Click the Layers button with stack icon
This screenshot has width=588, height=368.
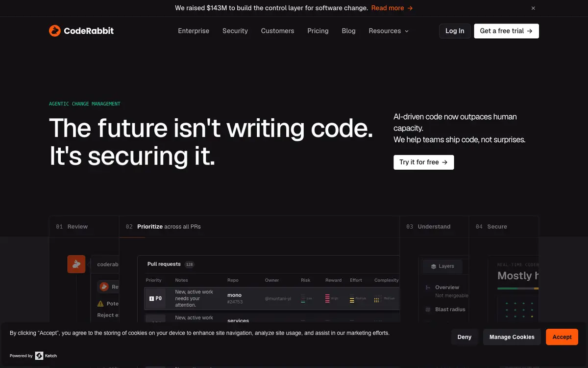[442, 266]
